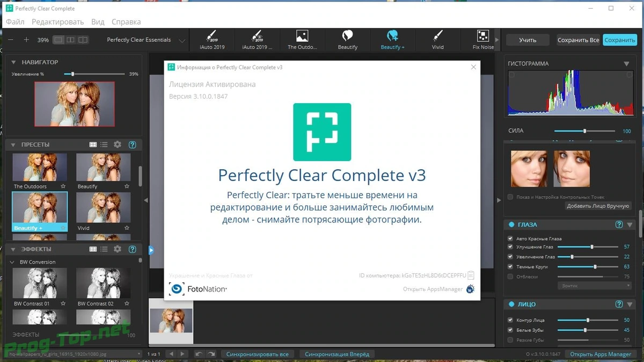This screenshot has width=644, height=362.
Task: Switch to split view mode icon
Action: [83, 40]
